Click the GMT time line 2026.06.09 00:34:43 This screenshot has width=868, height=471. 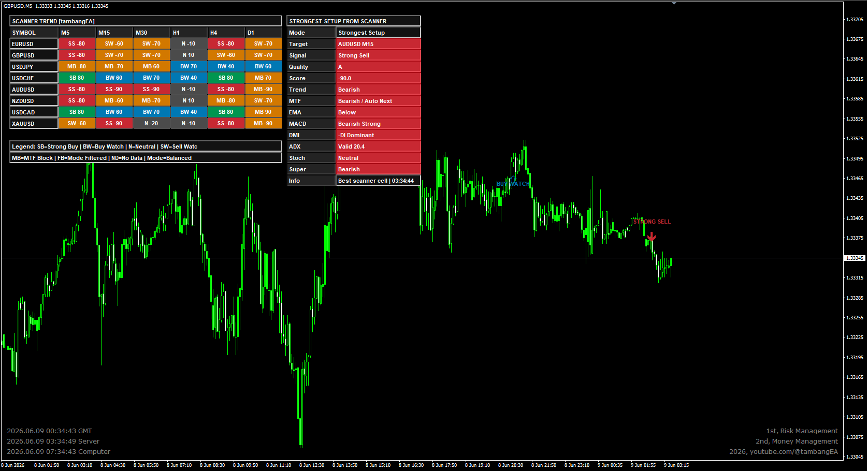[x=49, y=431]
